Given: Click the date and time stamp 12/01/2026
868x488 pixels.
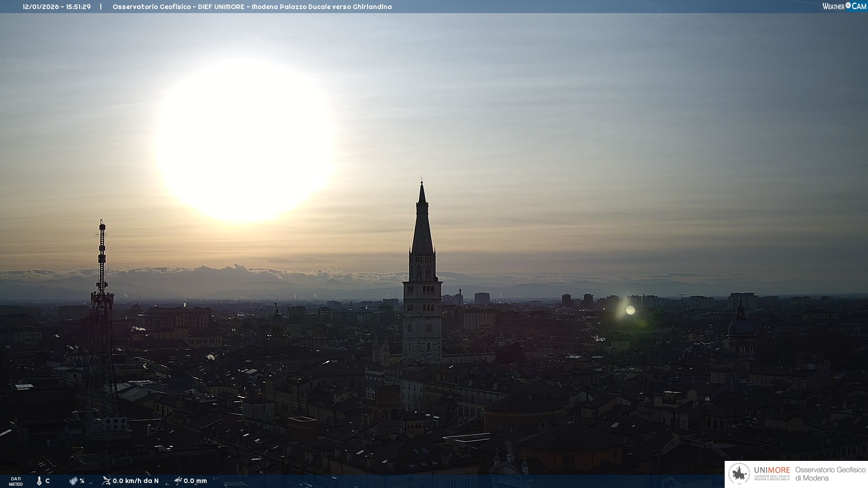Looking at the screenshot, I should (x=57, y=7).
